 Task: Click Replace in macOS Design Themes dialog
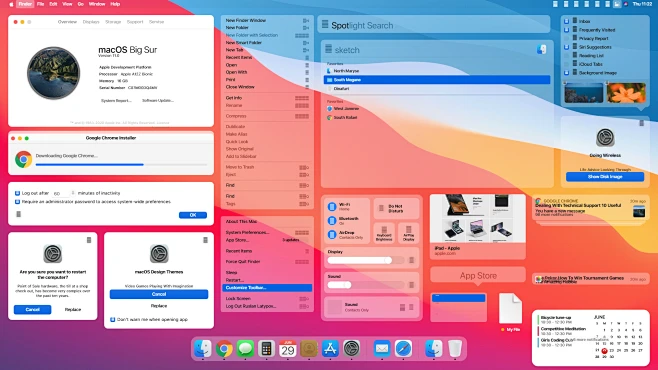159,306
